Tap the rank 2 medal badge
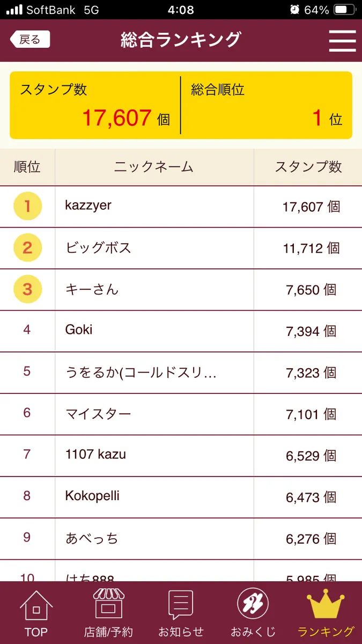The image size is (362, 644). (27, 248)
